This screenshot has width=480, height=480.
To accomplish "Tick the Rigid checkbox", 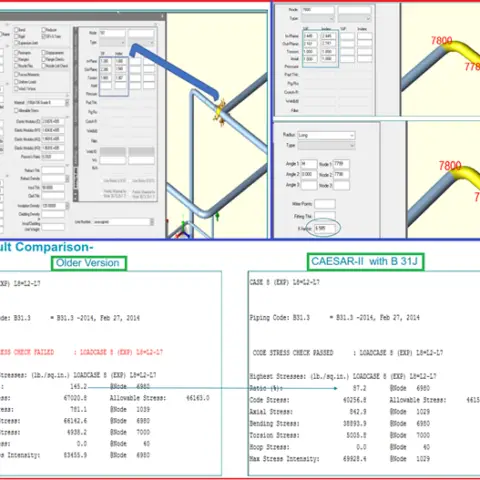I will coord(16,36).
